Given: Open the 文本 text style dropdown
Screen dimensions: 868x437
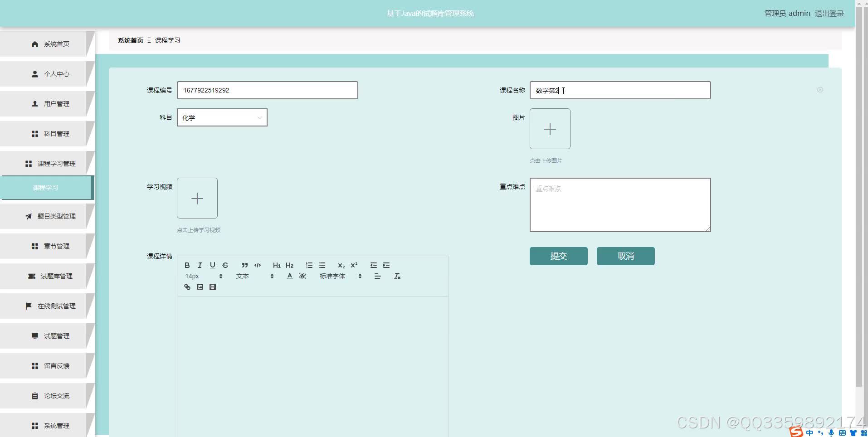Looking at the screenshot, I should point(255,276).
